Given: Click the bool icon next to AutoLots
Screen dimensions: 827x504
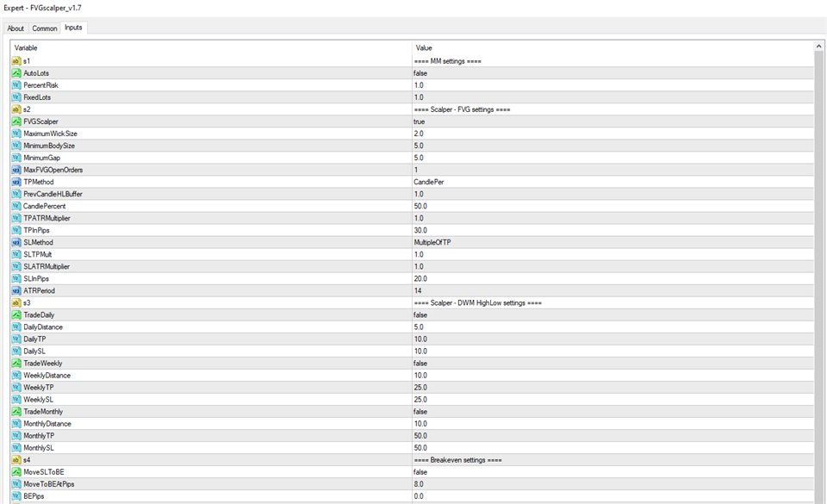Looking at the screenshot, I should (16, 73).
